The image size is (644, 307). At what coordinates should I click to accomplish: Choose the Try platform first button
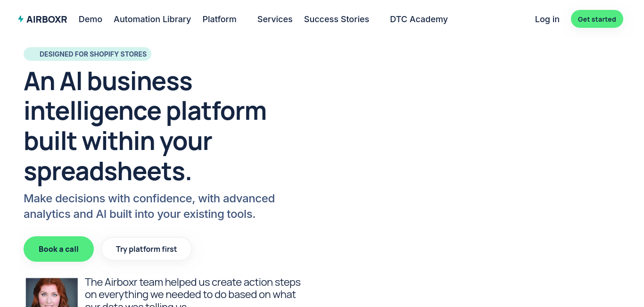[146, 249]
